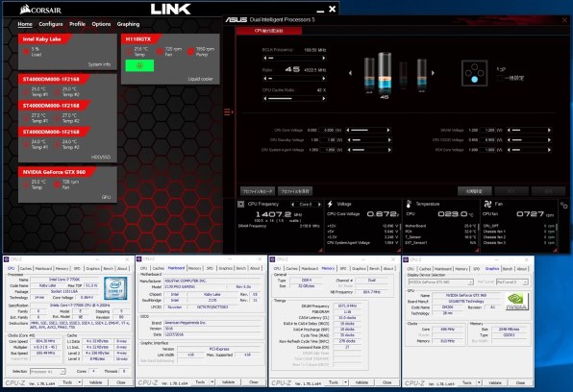
Task: Click Validate in CPU-Z Graphics window
Action: [x=495, y=382]
